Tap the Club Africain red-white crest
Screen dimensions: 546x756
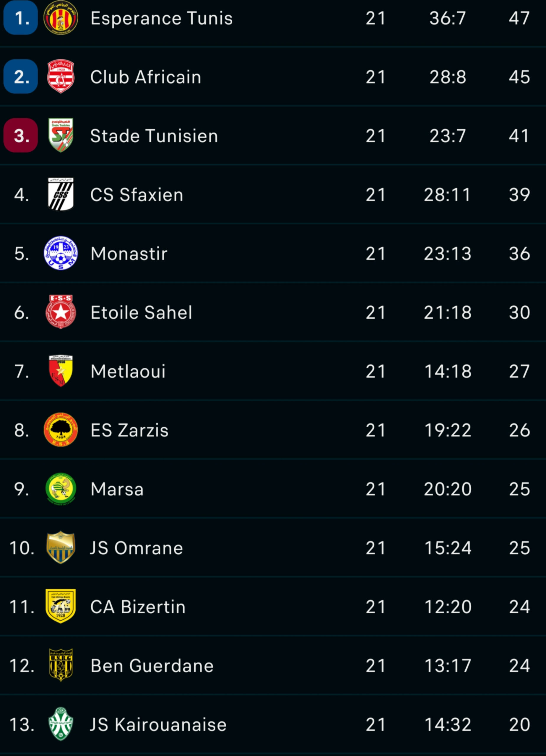[x=61, y=77]
